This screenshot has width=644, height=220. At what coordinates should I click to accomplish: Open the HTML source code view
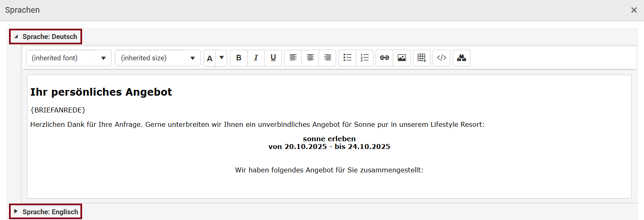pos(442,58)
